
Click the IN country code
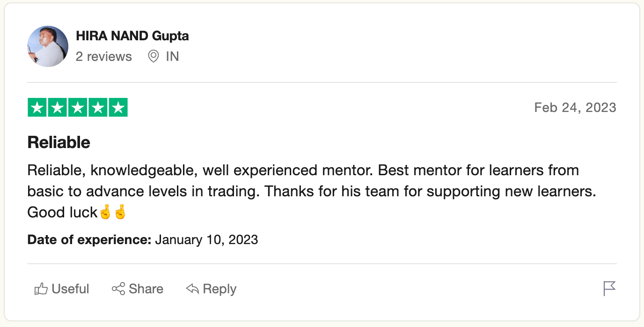point(172,57)
